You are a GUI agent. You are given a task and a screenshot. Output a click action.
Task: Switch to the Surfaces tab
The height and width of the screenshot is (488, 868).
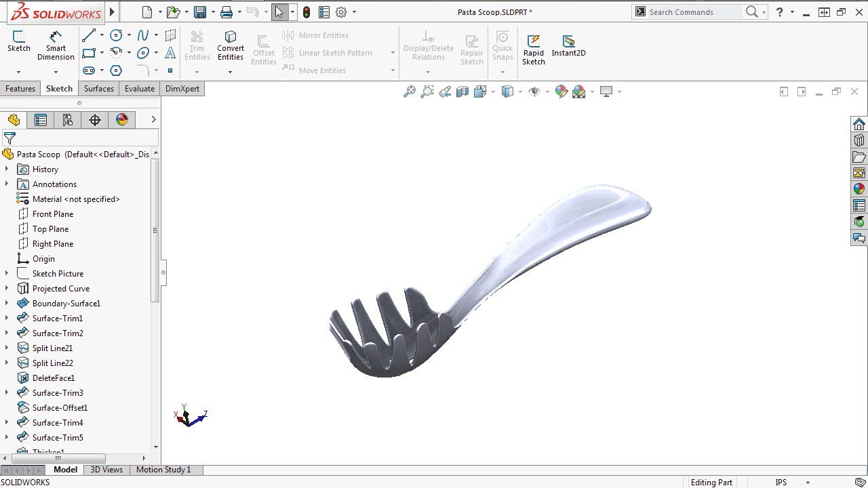click(98, 88)
